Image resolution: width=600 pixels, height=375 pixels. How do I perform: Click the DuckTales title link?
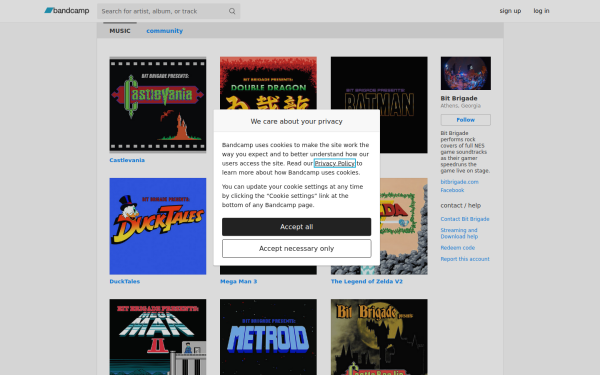click(x=125, y=281)
